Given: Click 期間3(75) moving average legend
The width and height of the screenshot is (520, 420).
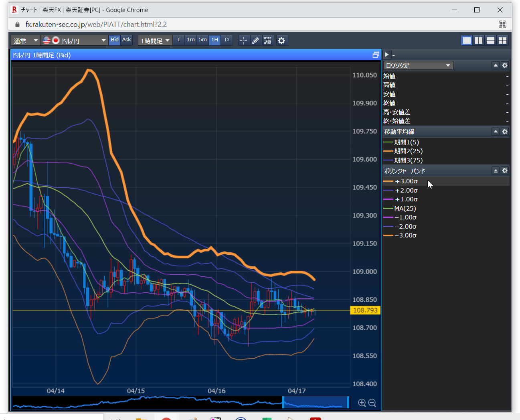Looking at the screenshot, I should [403, 160].
